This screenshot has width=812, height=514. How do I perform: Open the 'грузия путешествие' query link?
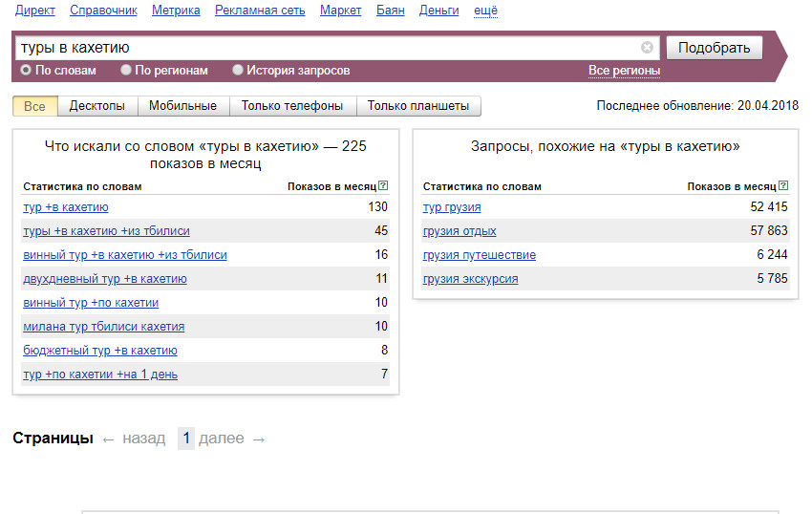point(480,255)
